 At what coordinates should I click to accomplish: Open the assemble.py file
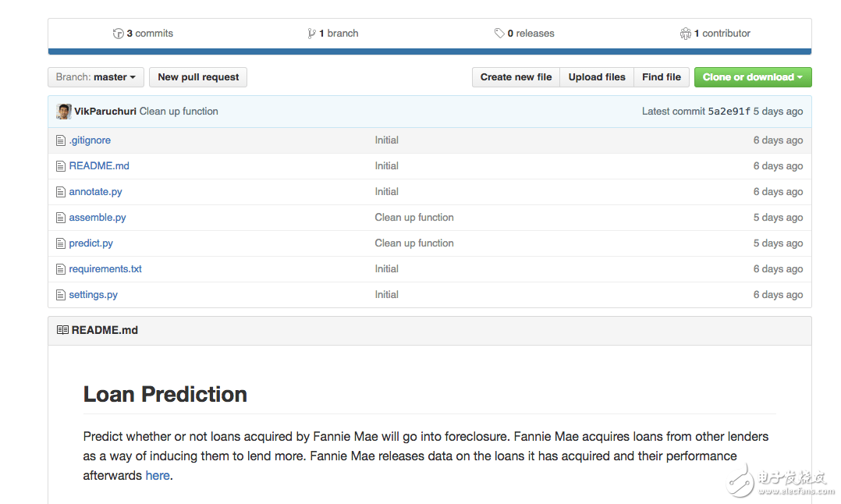coord(98,218)
